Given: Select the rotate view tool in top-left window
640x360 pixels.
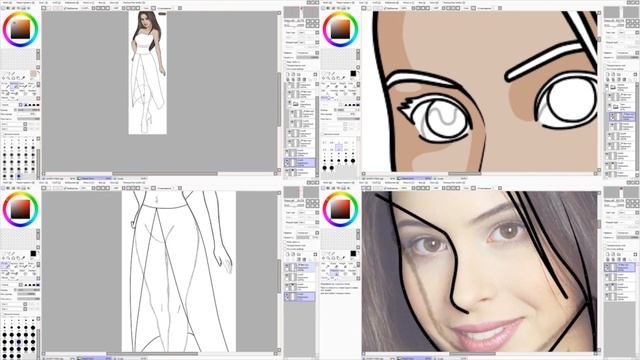Looking at the screenshot, I should pyautogui.click(x=13, y=78).
